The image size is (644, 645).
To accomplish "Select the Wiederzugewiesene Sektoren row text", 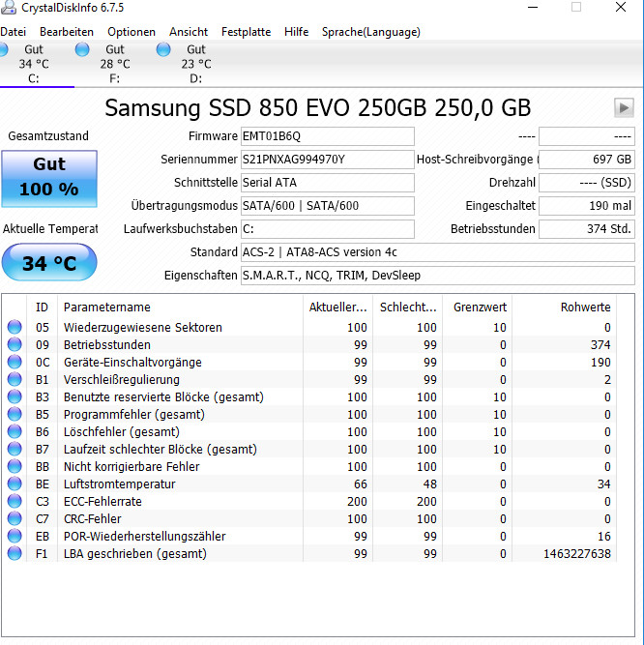I will point(143,328).
